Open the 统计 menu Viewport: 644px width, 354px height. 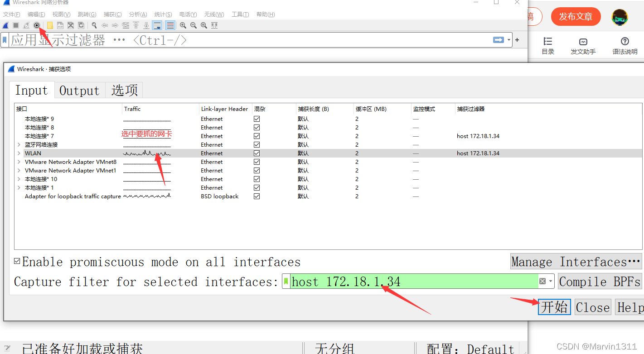[163, 14]
